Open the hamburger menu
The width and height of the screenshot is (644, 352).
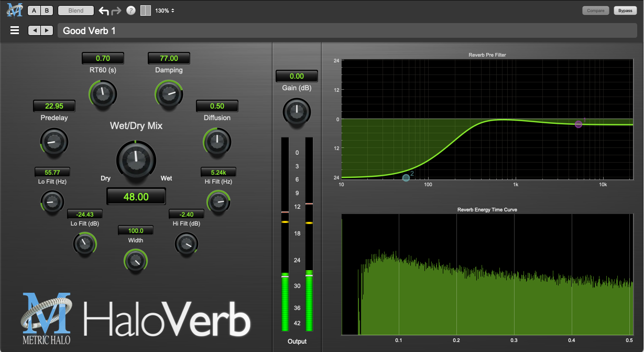(x=15, y=30)
